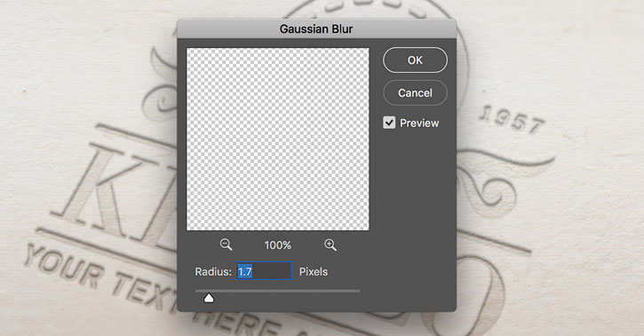Dismiss the dialog with Cancel
The width and height of the screenshot is (644, 336).
tap(415, 92)
